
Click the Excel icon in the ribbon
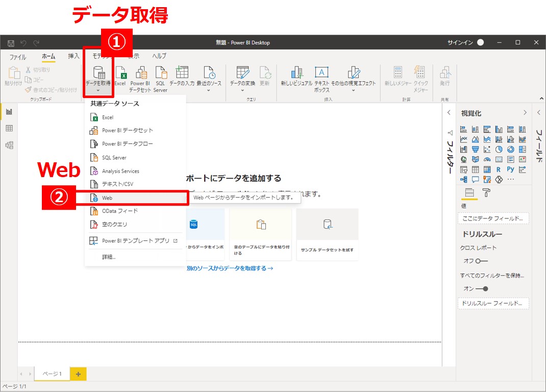[120, 73]
